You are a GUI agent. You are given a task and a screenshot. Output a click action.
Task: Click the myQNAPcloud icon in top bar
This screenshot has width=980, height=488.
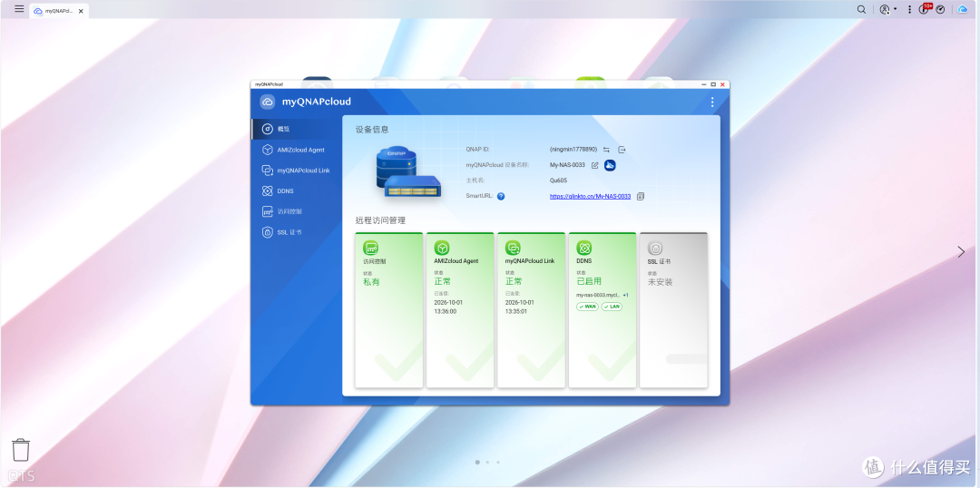pos(963,9)
